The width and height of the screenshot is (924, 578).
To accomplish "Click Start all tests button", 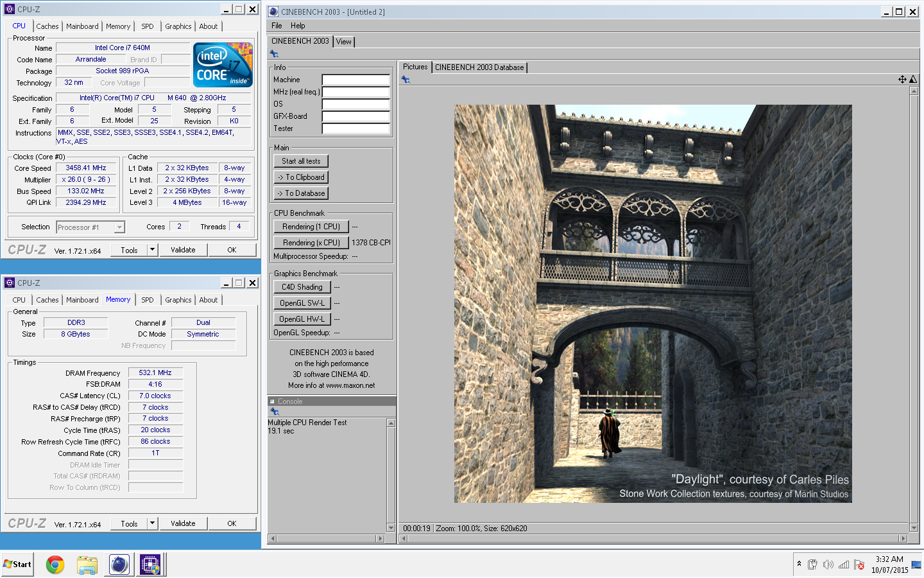I will (301, 161).
